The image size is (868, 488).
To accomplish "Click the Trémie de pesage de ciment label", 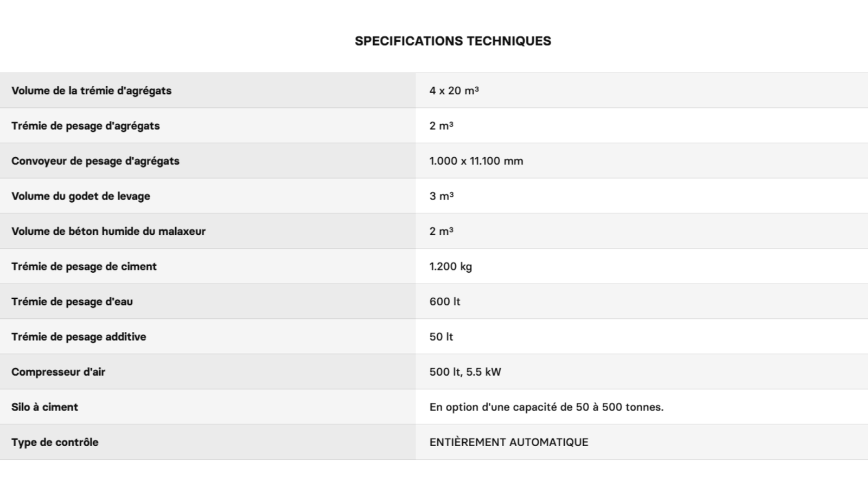I will coord(84,267).
